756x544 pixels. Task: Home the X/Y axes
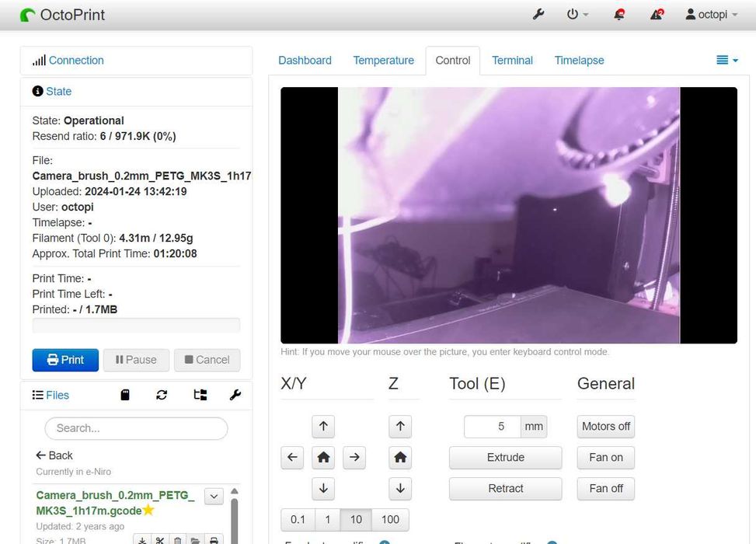coord(323,457)
